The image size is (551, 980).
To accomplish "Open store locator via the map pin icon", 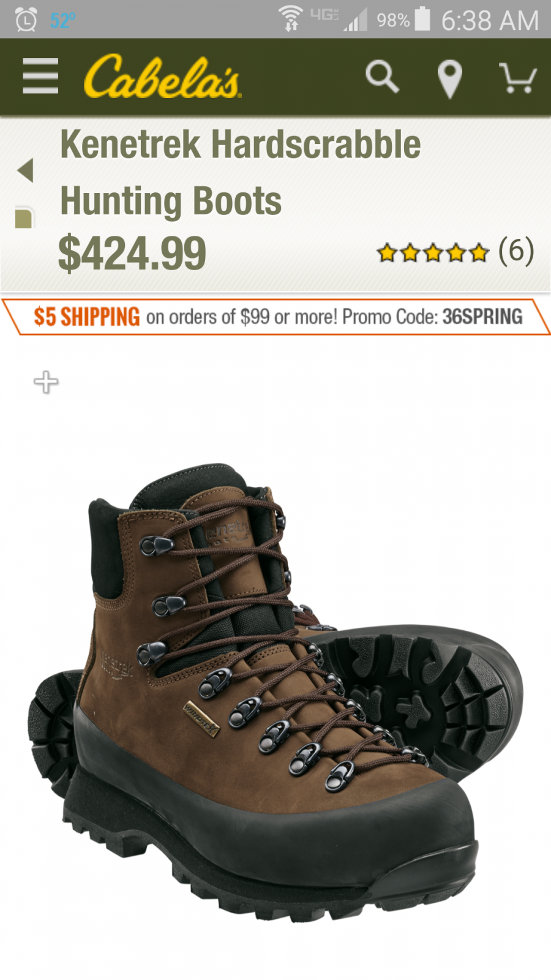I will (x=450, y=78).
